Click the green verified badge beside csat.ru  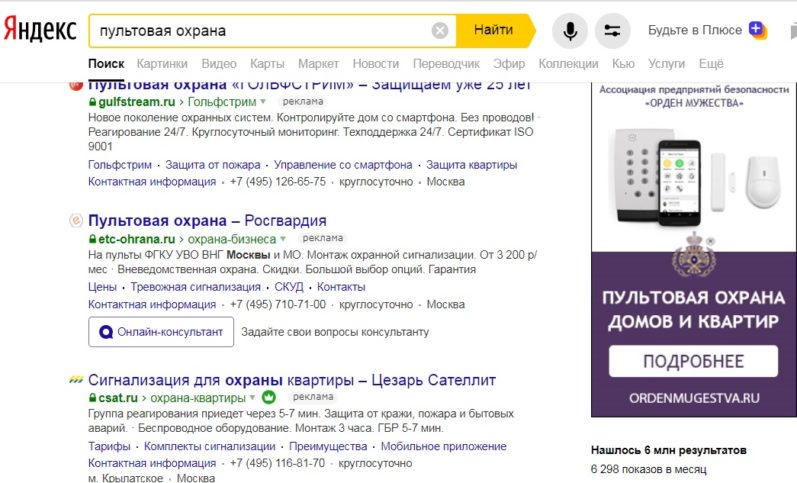268,397
